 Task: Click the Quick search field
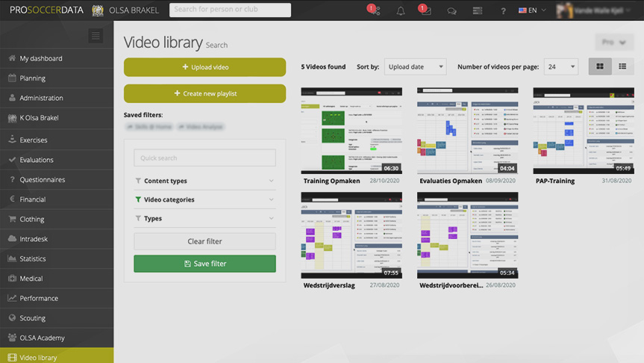point(204,158)
